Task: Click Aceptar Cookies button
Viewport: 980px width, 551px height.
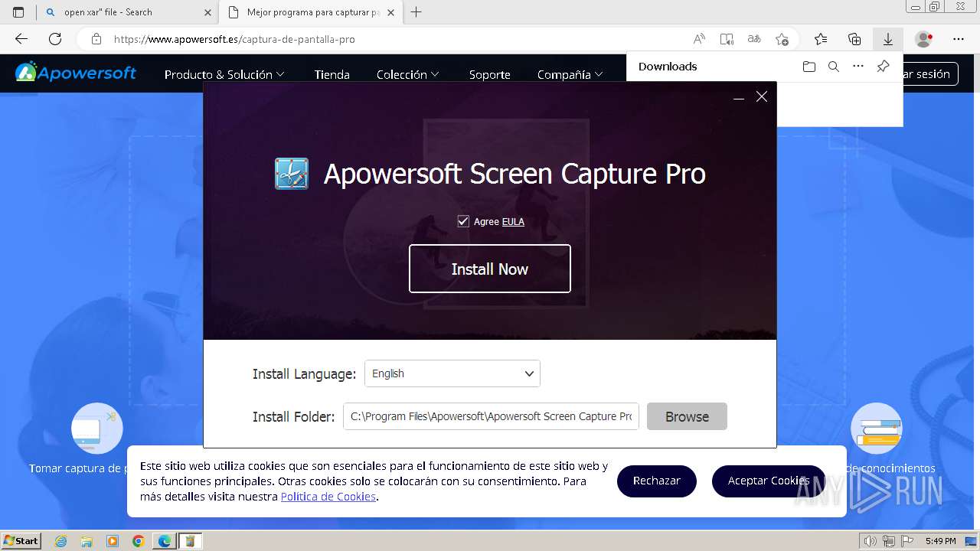Action: [x=768, y=481]
